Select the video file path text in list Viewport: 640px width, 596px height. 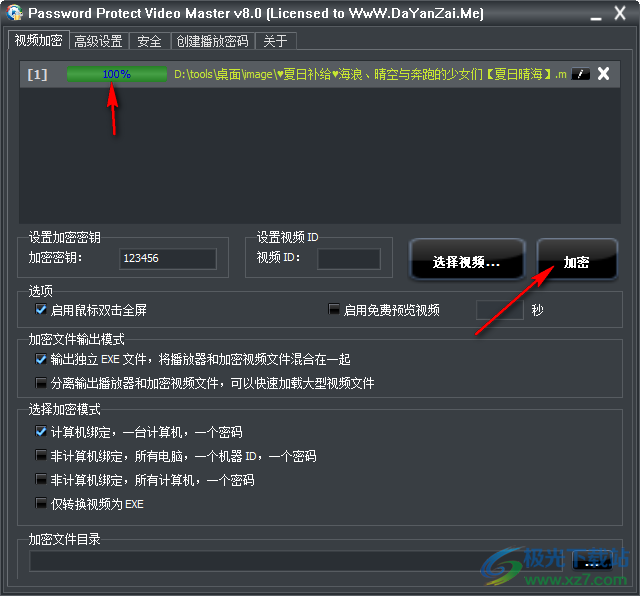point(370,74)
